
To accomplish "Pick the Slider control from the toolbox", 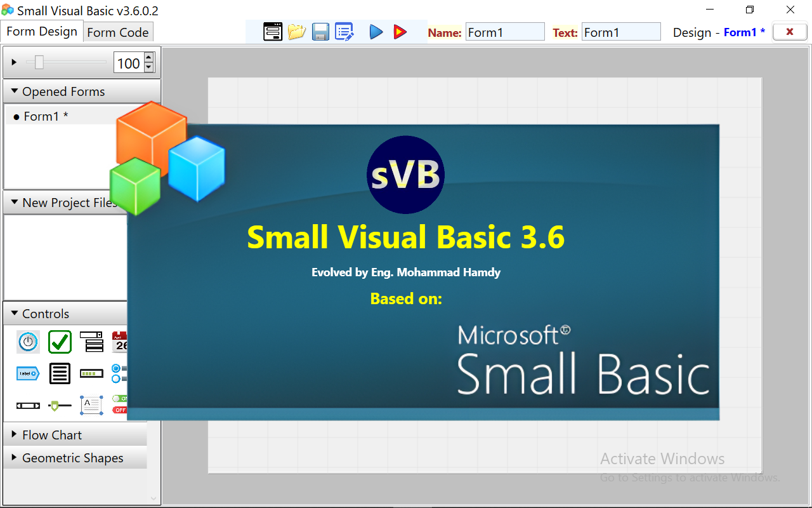I will (x=60, y=405).
